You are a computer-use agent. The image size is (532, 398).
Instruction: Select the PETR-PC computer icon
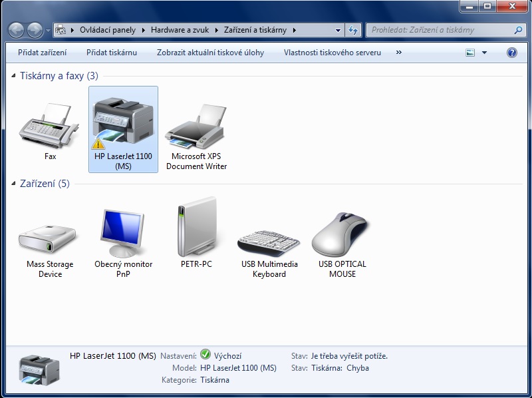pos(196,227)
